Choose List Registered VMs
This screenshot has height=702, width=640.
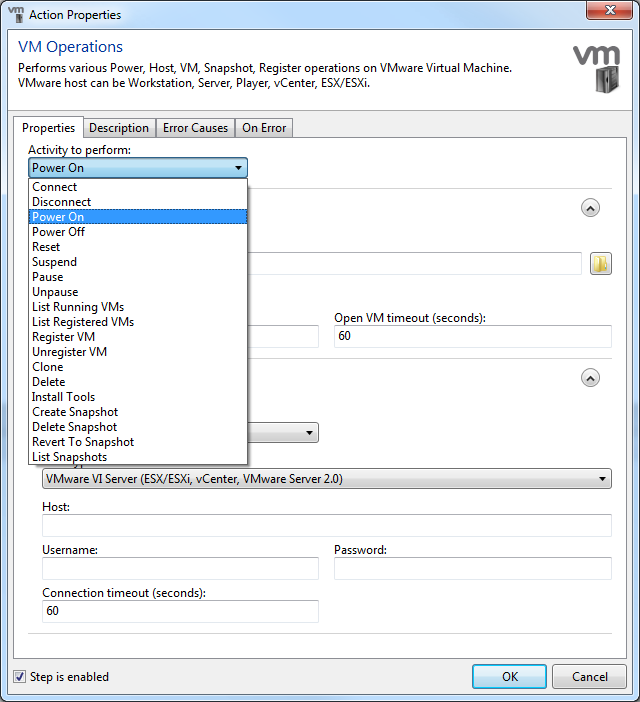click(x=138, y=322)
